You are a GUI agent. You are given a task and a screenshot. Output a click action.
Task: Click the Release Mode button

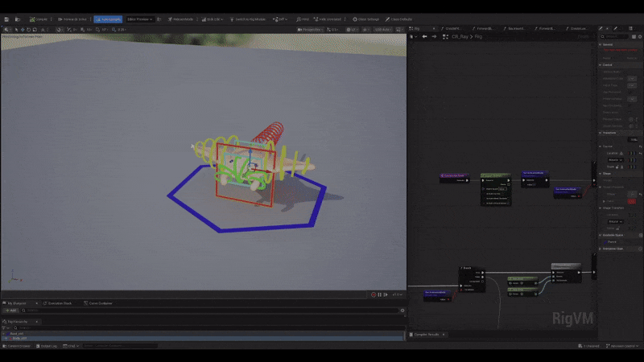pyautogui.click(x=180, y=19)
